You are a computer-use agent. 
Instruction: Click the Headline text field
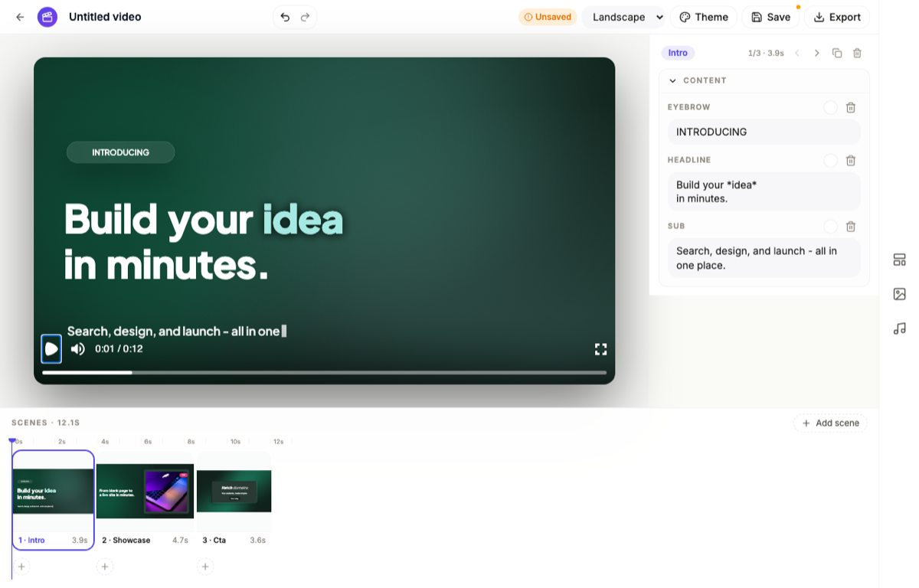coord(764,191)
